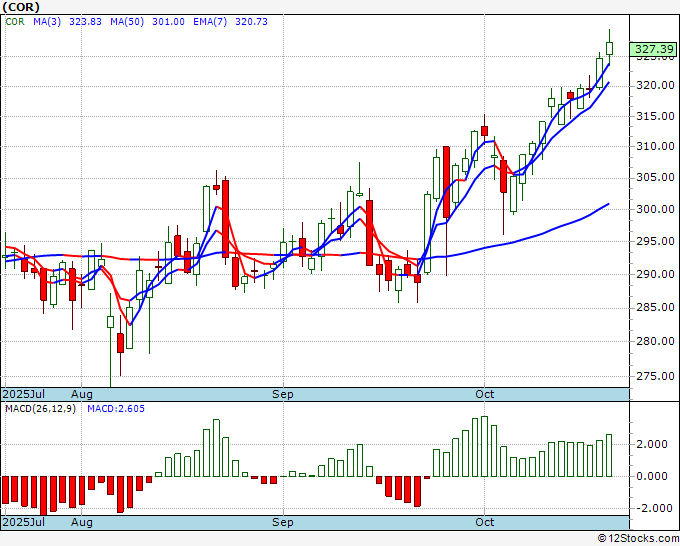The height and width of the screenshot is (546, 680).
Task: Select the MA(3) value 323.83
Action: pyautogui.click(x=85, y=22)
